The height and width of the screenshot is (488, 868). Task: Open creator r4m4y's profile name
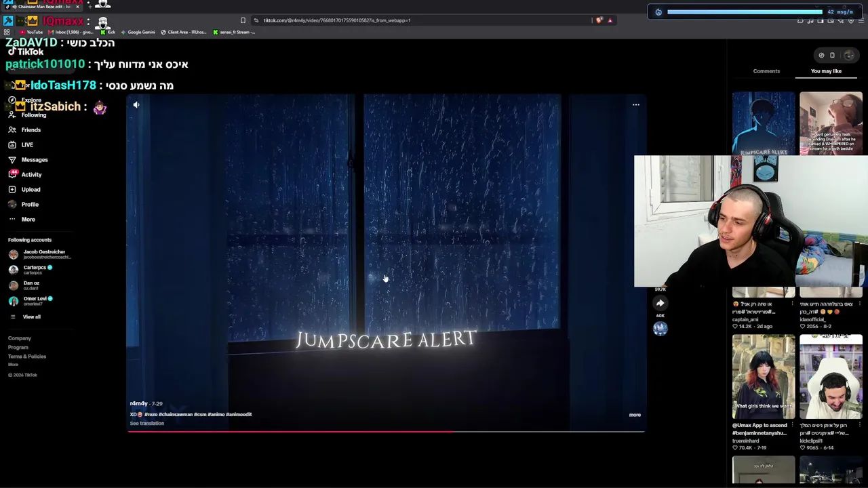click(138, 404)
